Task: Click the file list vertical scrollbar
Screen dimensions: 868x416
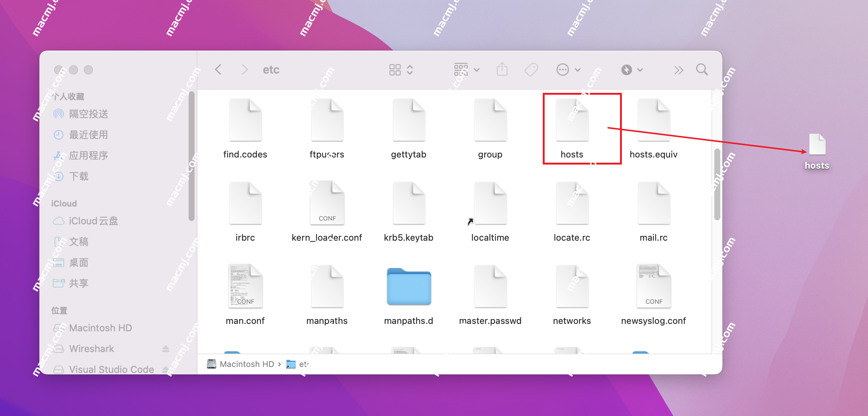Action: point(717,185)
